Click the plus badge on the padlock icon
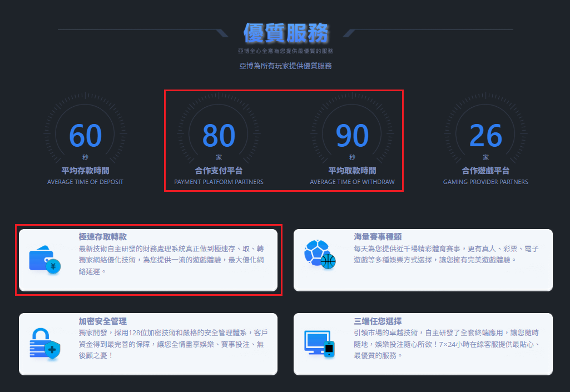Viewport: 570px width, 392px height. click(x=52, y=351)
